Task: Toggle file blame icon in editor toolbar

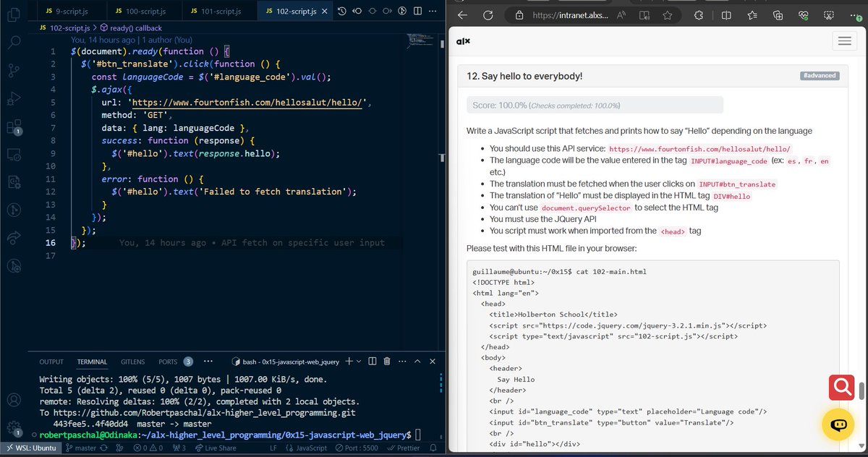Action: point(403,11)
